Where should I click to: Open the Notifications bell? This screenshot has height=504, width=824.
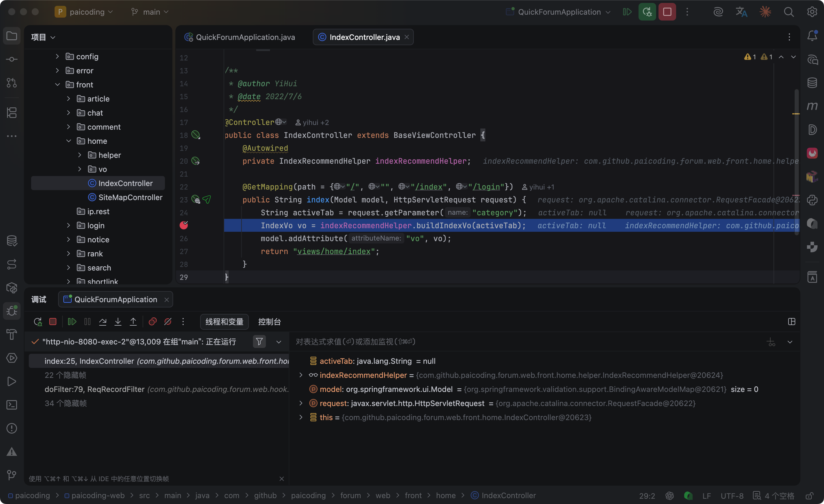click(812, 36)
